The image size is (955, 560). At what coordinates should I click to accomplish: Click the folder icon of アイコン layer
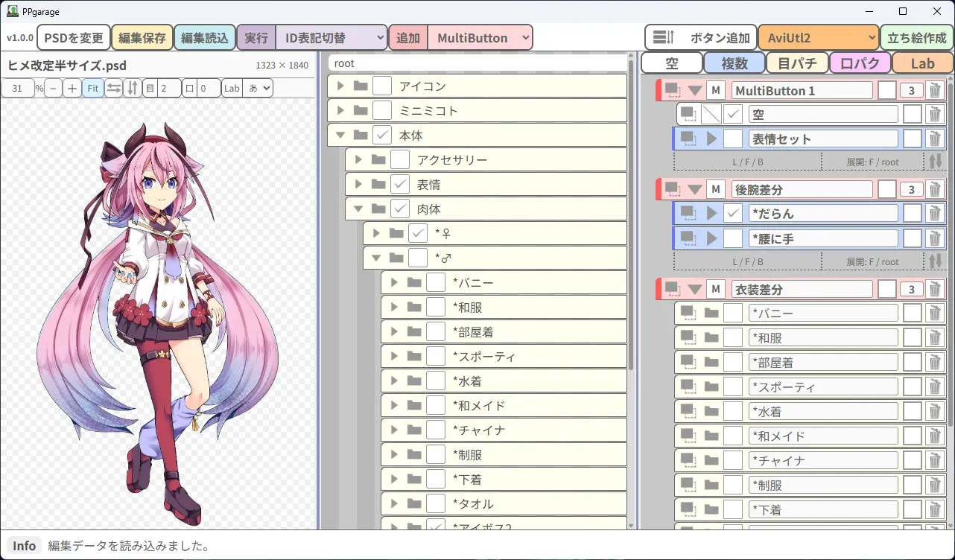pos(361,86)
